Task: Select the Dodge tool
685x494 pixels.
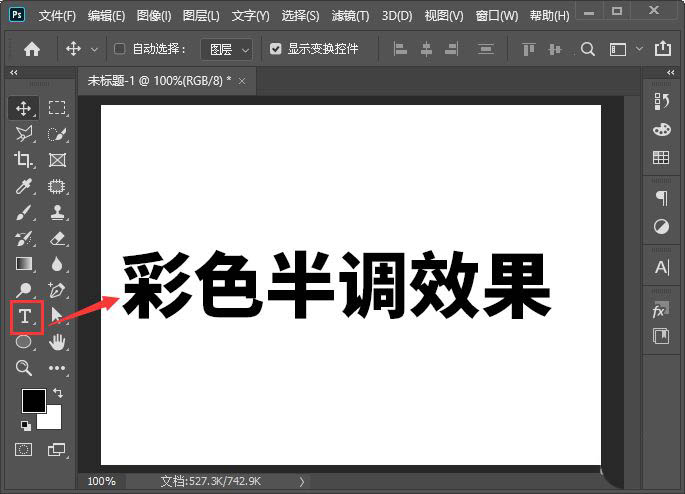Action: (24, 290)
